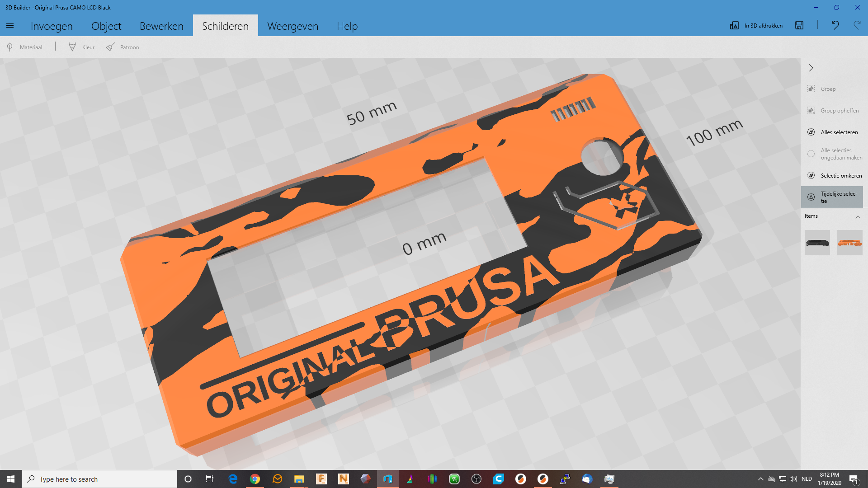Open Google Chrome from the taskbar
868x488 pixels.
click(x=255, y=479)
